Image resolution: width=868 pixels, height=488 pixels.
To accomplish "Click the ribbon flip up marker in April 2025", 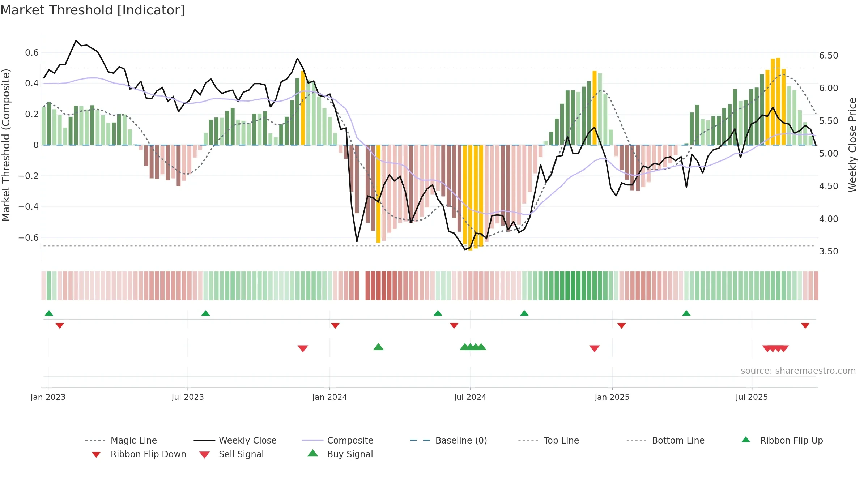I will point(686,313).
